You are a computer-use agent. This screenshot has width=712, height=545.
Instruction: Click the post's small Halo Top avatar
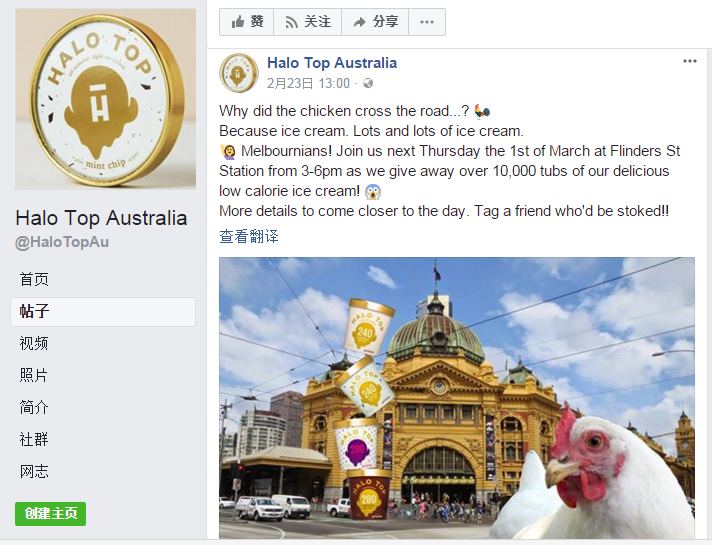point(238,73)
